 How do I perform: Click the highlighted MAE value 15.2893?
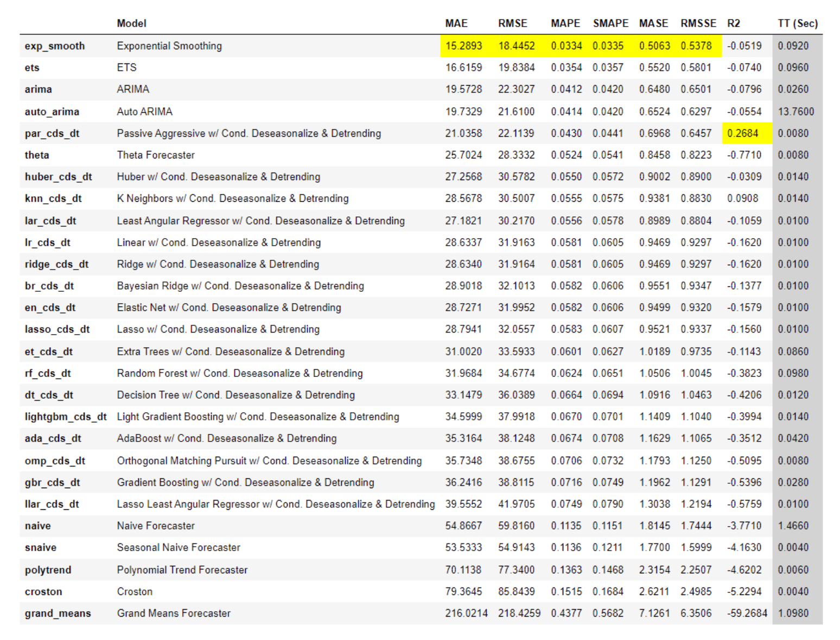point(463,46)
